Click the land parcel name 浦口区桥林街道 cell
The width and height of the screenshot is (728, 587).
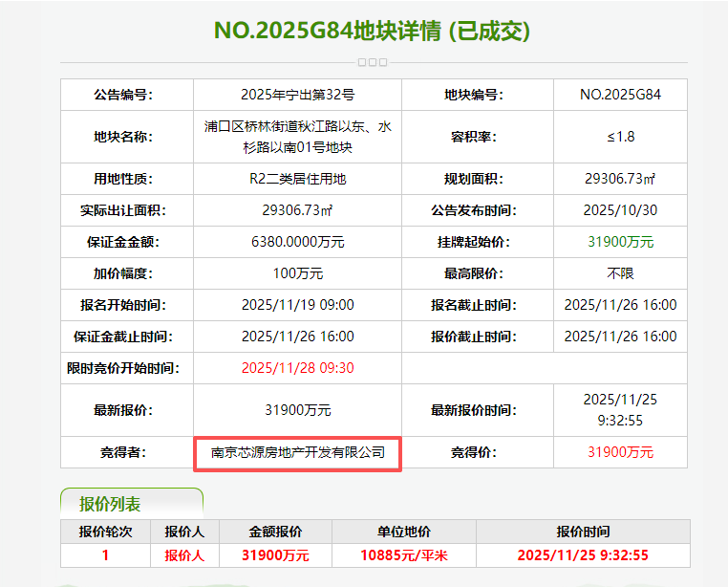[298, 137]
